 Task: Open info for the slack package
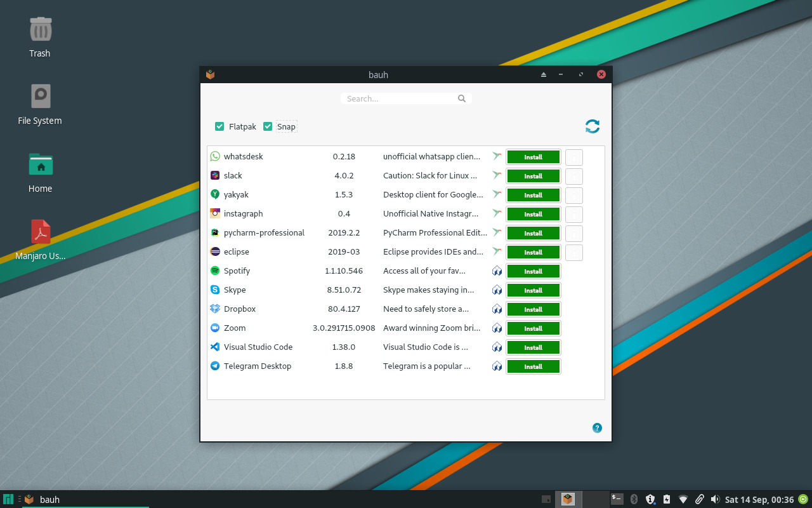click(x=573, y=176)
